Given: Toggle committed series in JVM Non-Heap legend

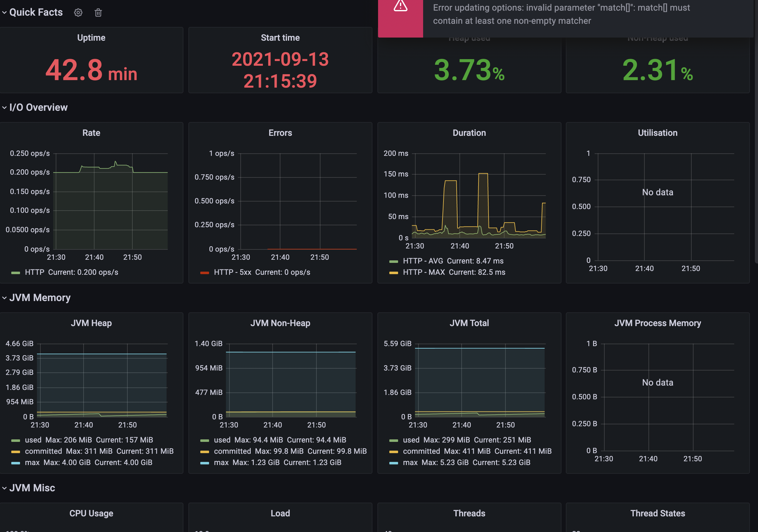Looking at the screenshot, I should [x=232, y=451].
